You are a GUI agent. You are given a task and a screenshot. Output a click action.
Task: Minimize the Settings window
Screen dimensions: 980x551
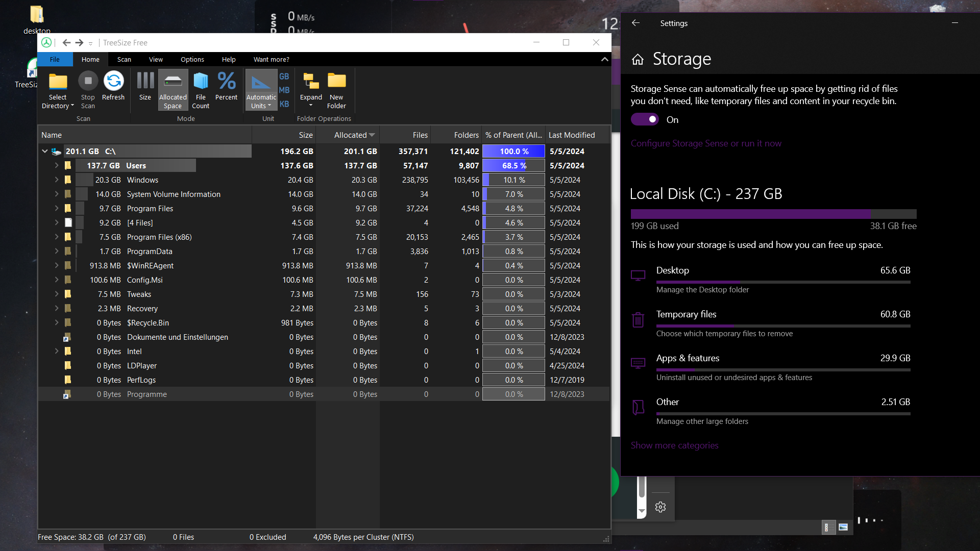955,23
